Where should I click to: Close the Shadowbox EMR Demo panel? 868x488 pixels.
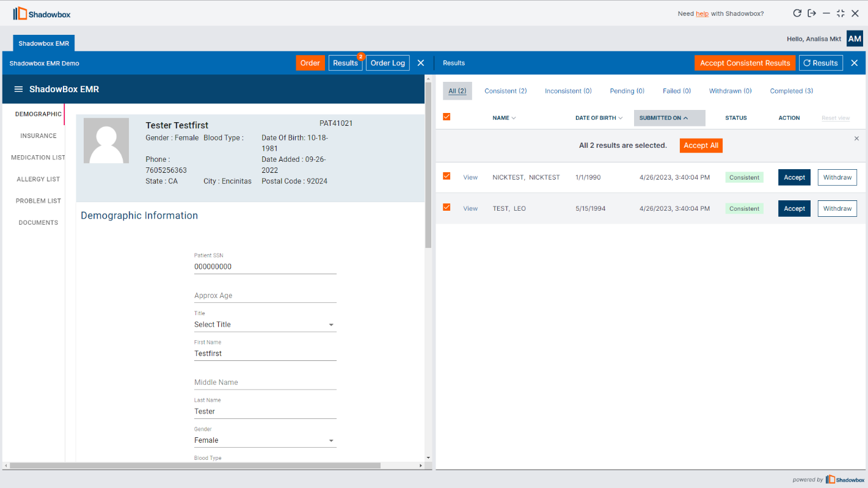pyautogui.click(x=421, y=63)
